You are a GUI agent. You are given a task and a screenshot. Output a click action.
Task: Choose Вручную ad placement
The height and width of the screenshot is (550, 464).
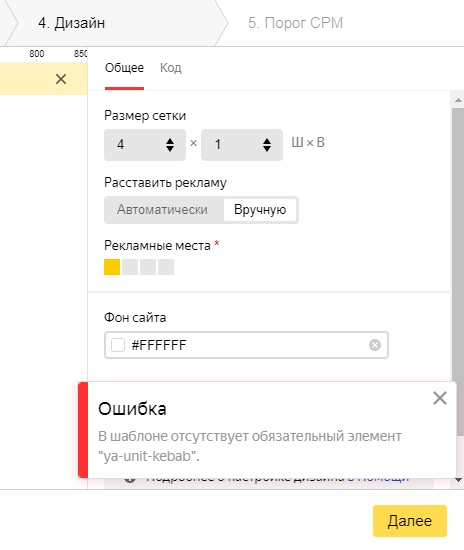pyautogui.click(x=260, y=210)
